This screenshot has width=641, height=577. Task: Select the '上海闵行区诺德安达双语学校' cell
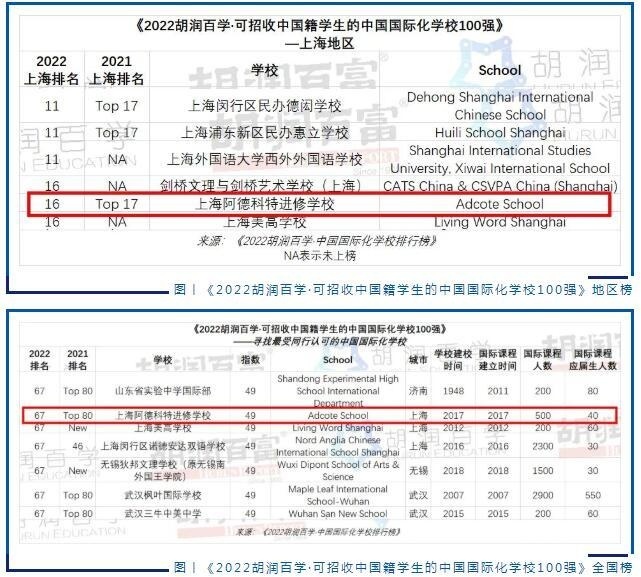[163, 446]
